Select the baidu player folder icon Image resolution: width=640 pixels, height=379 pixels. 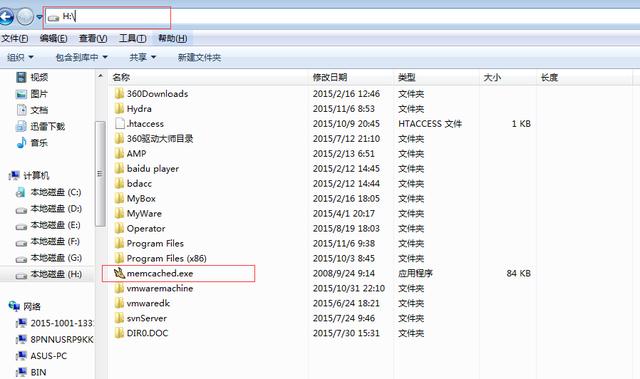tap(119, 168)
